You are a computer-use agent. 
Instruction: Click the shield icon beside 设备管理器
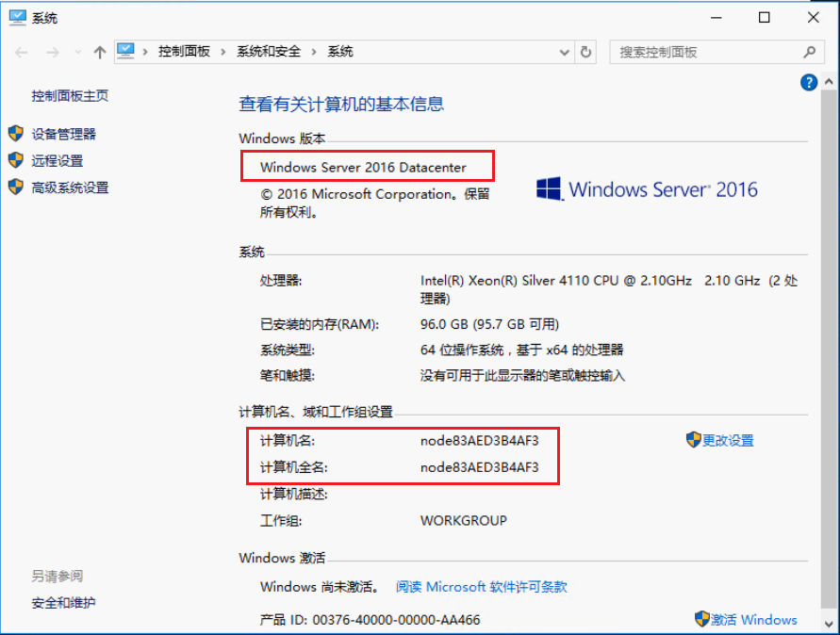(x=16, y=134)
